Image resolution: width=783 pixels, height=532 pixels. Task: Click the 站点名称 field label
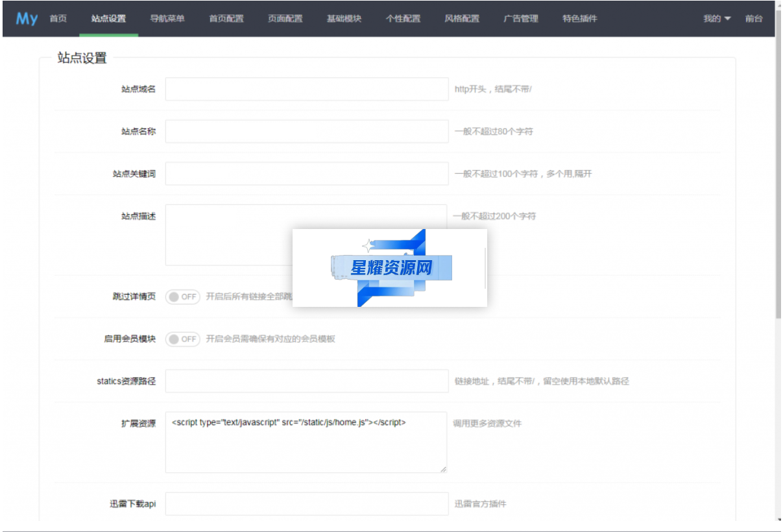tap(138, 131)
